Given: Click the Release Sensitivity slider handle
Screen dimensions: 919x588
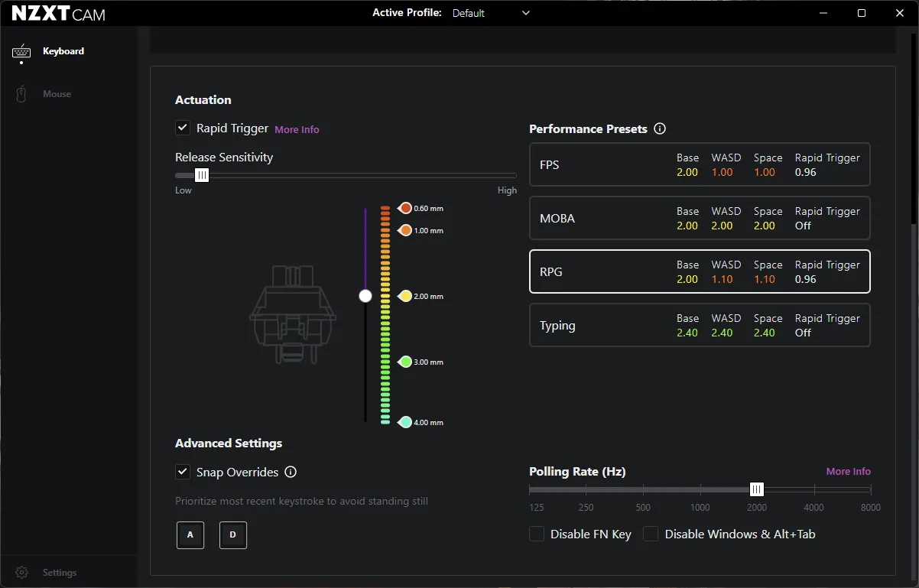Looking at the screenshot, I should tap(202, 175).
